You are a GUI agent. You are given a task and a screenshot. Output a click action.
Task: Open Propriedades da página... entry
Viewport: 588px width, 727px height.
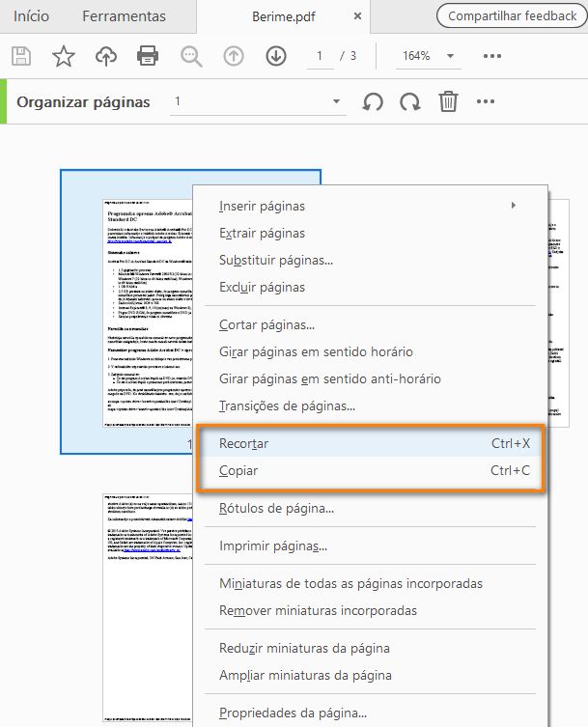pos(370,713)
